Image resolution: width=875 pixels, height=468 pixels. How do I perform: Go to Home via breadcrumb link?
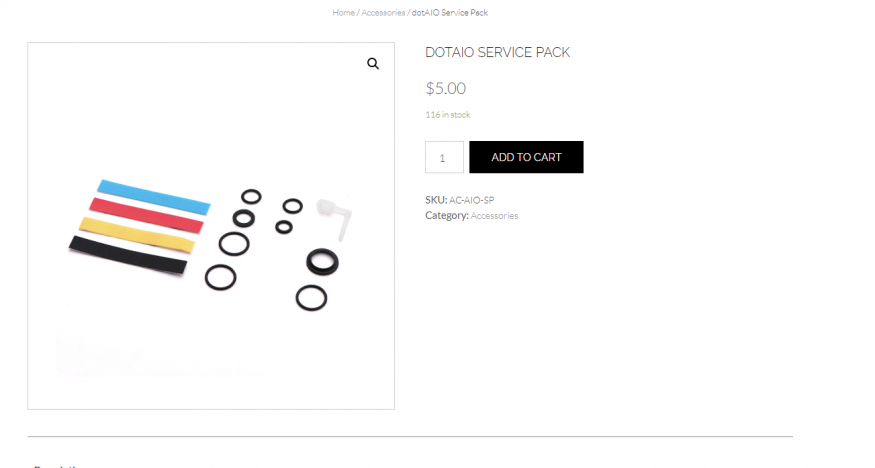343,13
